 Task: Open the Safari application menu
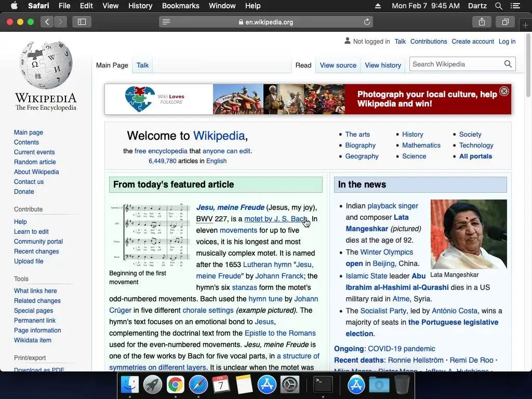coord(38,6)
